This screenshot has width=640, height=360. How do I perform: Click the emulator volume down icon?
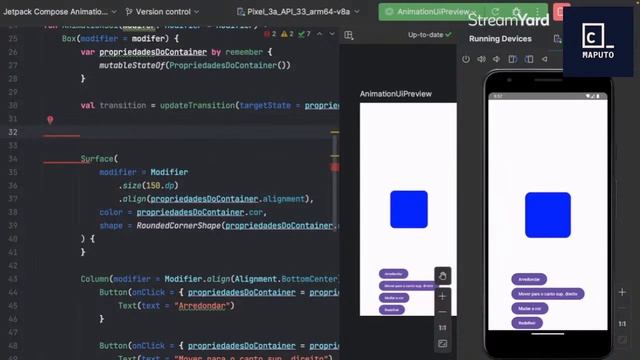click(497, 59)
